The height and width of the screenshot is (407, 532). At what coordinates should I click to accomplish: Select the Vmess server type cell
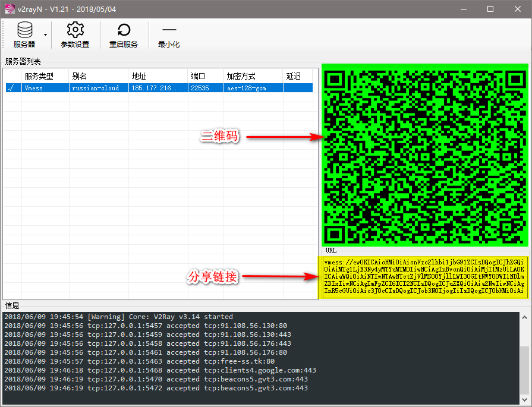coord(45,88)
